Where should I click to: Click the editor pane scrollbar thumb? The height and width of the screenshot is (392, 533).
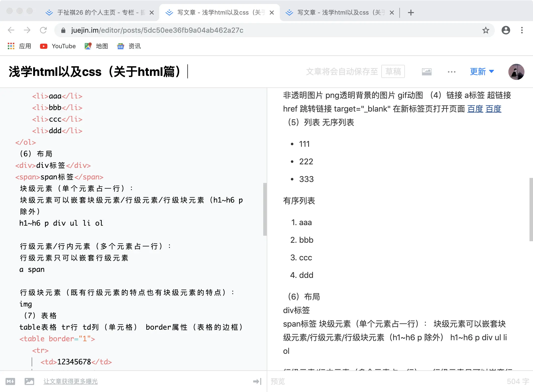[x=265, y=209]
